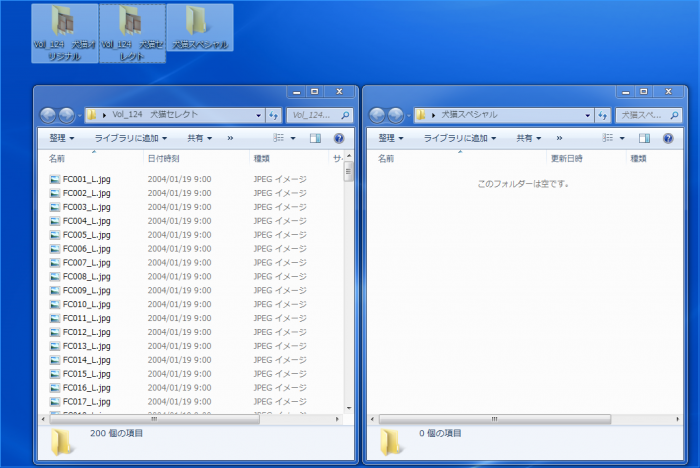Open address history dropdown in 犬猫セレクト window
The width and height of the screenshot is (700, 468).
tap(258, 116)
